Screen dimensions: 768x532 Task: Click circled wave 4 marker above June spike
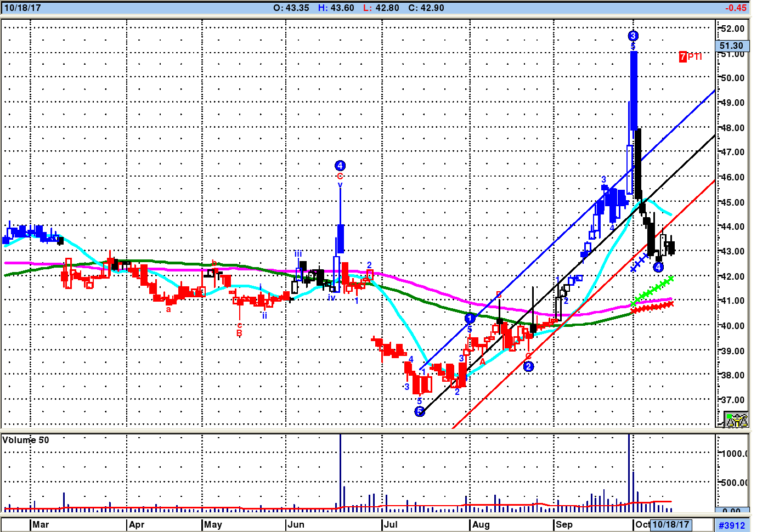point(340,166)
